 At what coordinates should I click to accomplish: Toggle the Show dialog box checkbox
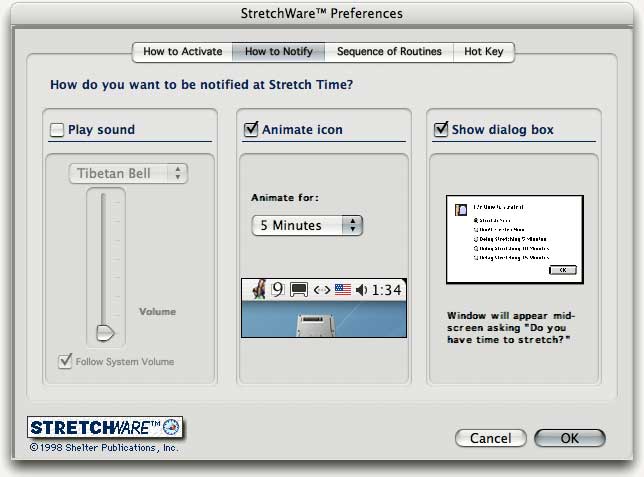[x=440, y=129]
